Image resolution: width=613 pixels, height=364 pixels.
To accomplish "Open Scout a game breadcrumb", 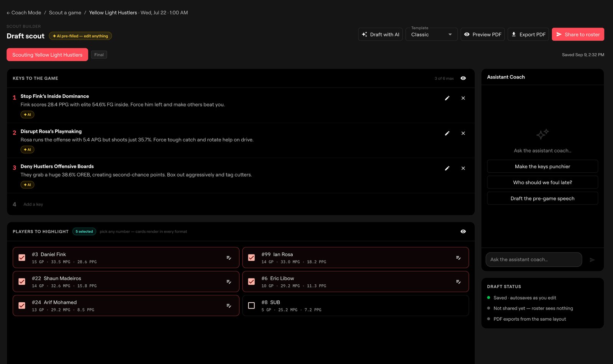I will [x=65, y=13].
